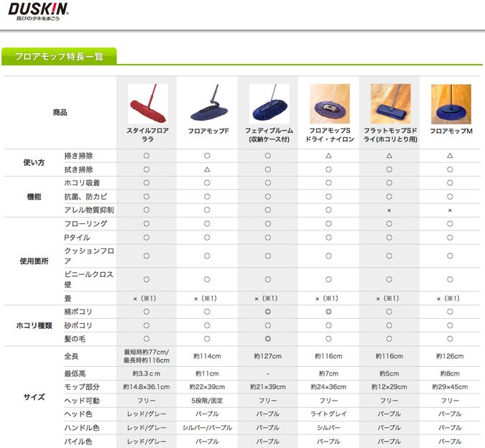Click the triangle mark for フロアモップF 拭き掃除

[x=207, y=169]
